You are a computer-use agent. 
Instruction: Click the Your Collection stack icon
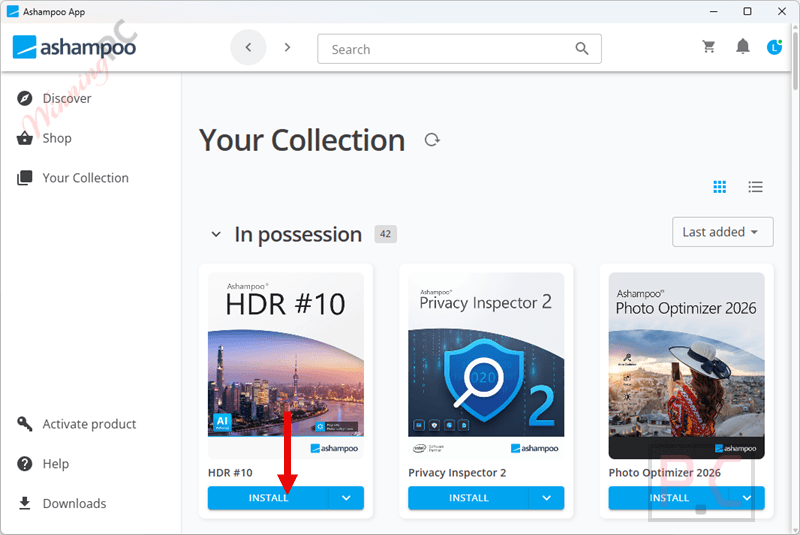pyautogui.click(x=24, y=177)
